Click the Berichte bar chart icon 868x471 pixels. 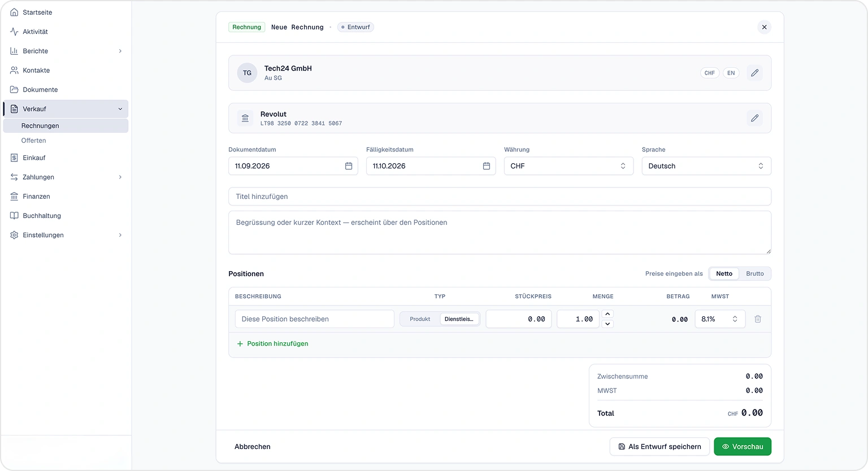coord(14,51)
